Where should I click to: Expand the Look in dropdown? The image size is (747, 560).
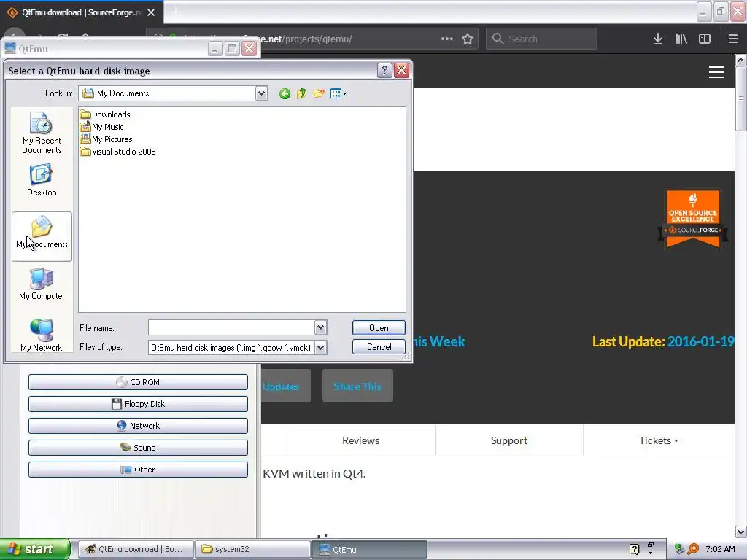(x=262, y=93)
